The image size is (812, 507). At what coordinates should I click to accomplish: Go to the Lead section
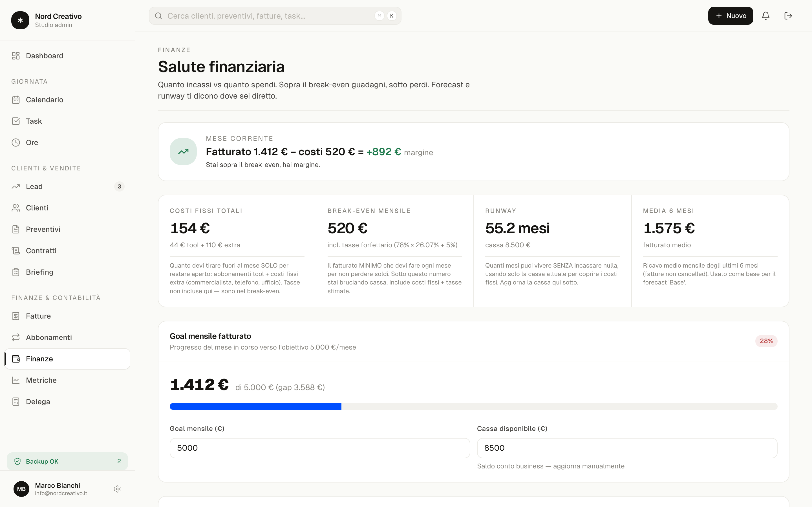click(67, 186)
